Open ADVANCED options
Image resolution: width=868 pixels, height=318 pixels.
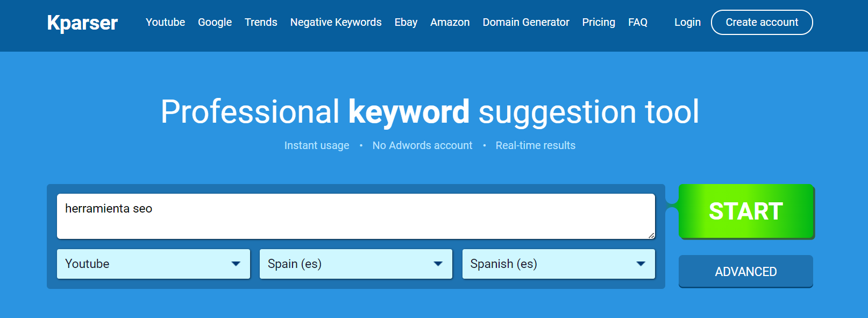745,271
